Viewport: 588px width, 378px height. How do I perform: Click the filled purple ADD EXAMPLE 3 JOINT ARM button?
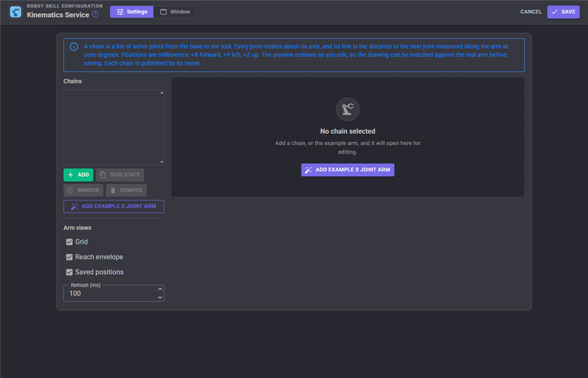[x=347, y=170]
